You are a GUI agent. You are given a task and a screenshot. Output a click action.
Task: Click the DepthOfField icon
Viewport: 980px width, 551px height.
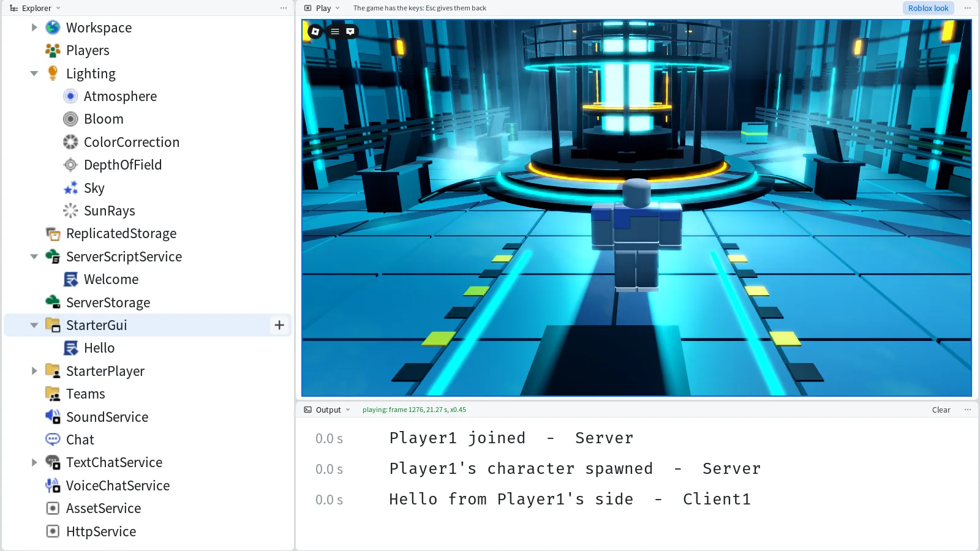tap(71, 165)
